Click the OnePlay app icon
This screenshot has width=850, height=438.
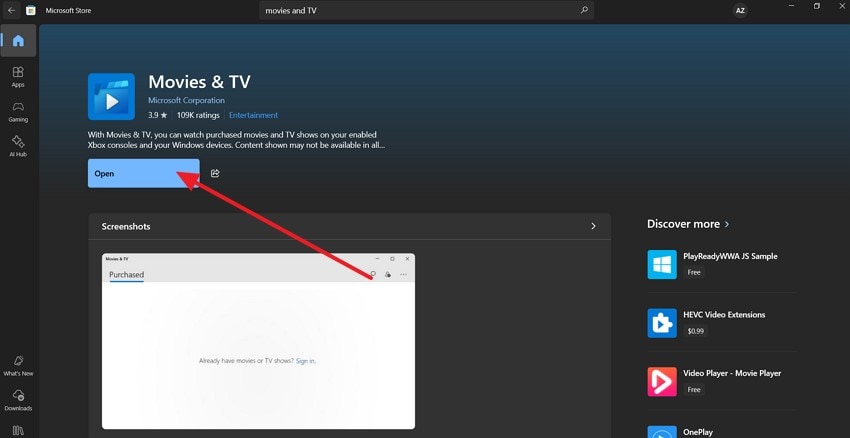click(x=662, y=432)
